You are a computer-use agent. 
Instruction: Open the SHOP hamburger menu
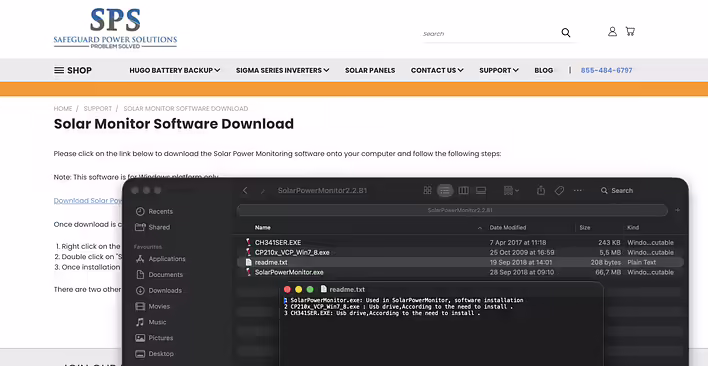(x=73, y=70)
